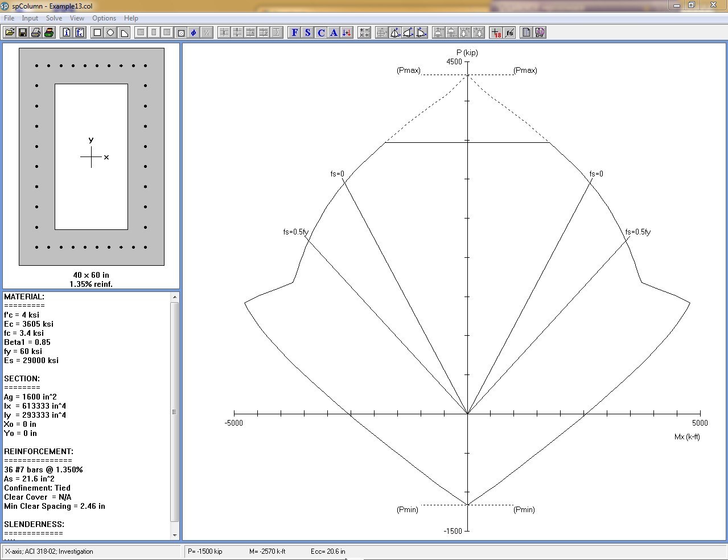Open material properties with the f'c icon

80,32
